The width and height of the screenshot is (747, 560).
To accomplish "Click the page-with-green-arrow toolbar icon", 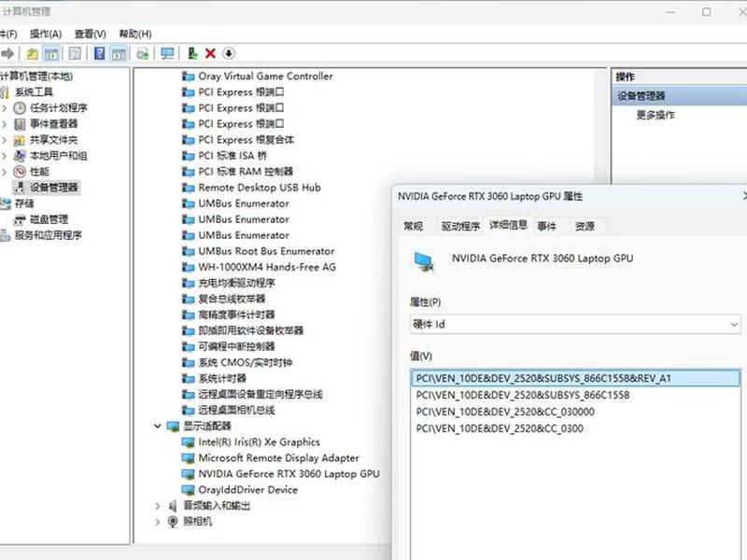I will pos(143,53).
